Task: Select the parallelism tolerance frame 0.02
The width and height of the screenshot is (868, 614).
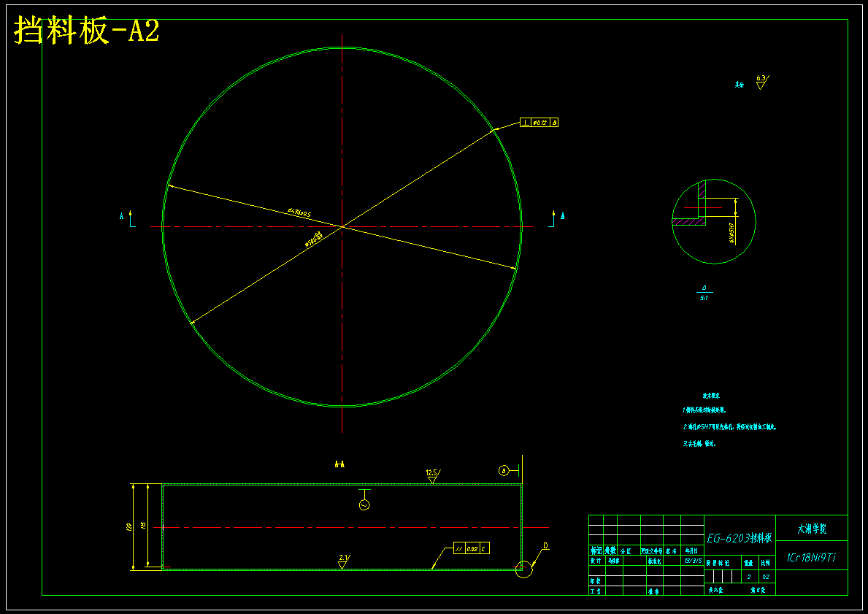Action: coord(472,549)
